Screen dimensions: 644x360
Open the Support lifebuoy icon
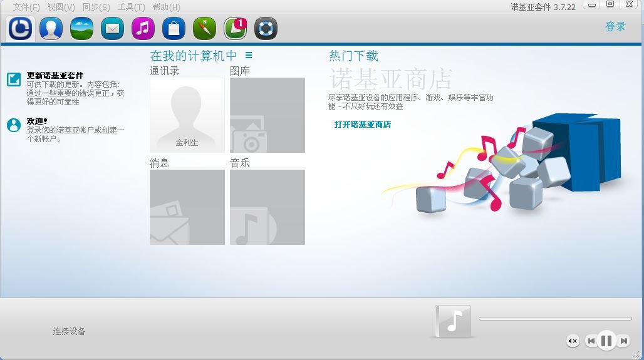pos(266,29)
